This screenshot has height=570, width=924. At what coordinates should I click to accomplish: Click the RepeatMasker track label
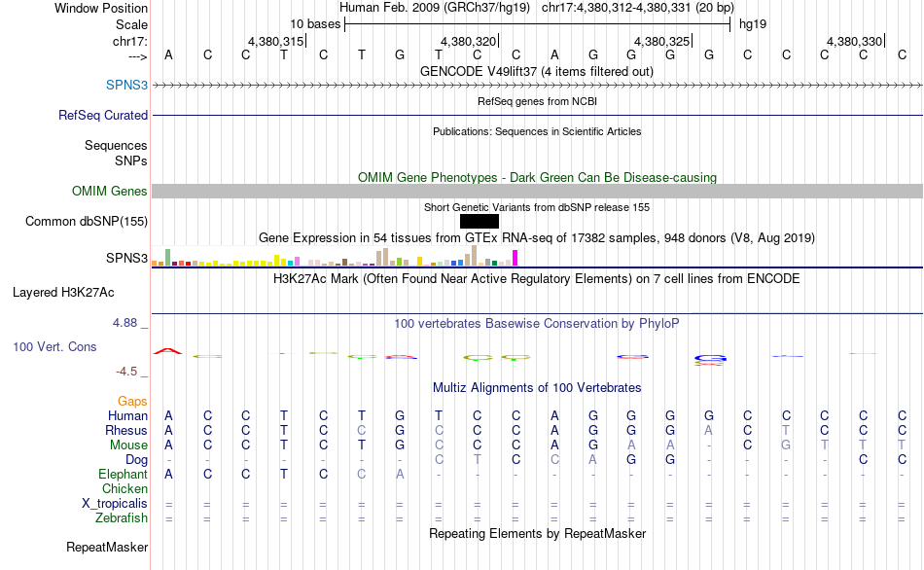pyautogui.click(x=107, y=547)
